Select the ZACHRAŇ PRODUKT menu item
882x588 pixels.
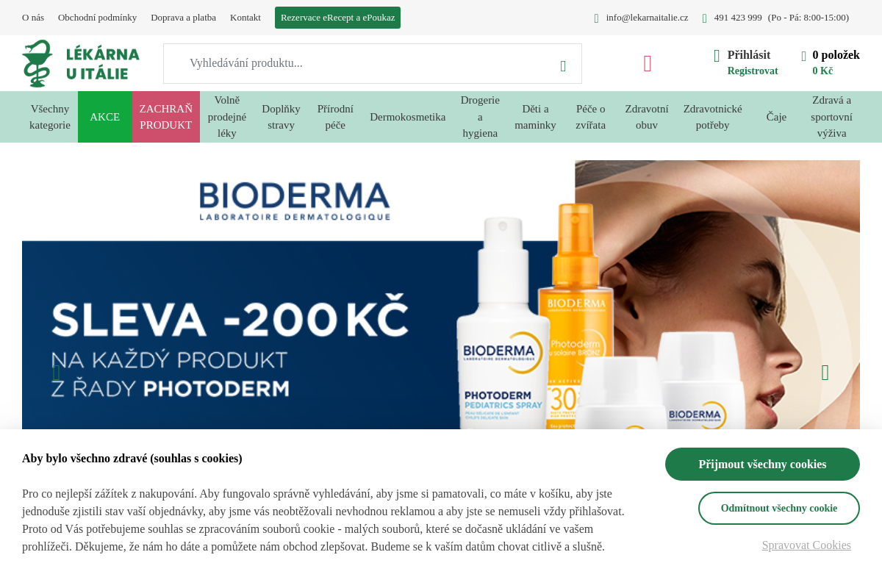(x=166, y=117)
